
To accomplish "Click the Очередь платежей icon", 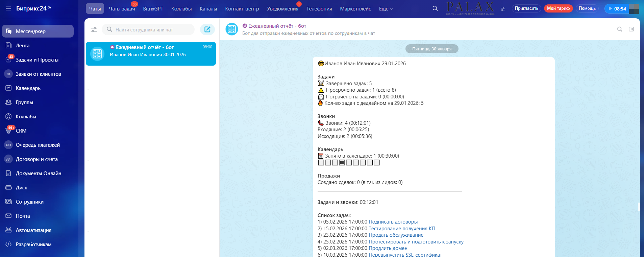I will (x=8, y=145).
